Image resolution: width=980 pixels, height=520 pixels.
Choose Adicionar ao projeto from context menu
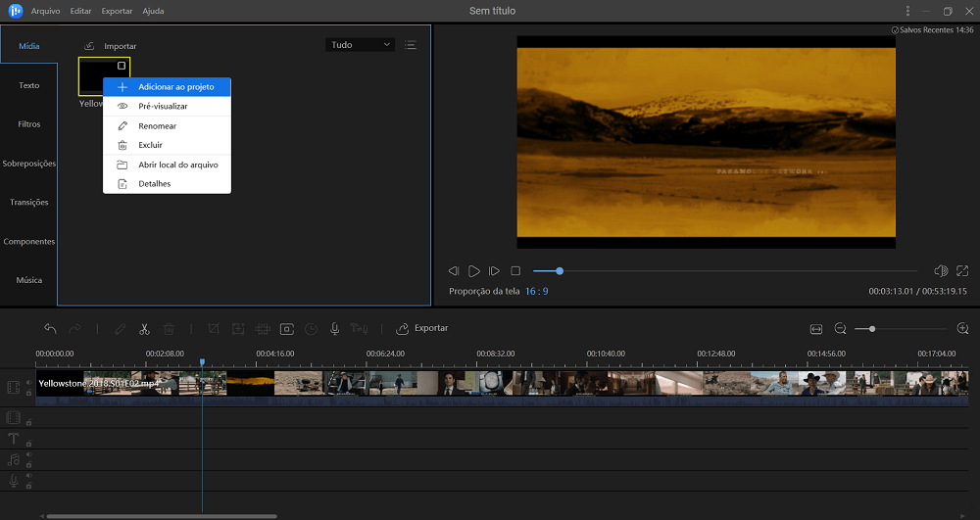167,87
